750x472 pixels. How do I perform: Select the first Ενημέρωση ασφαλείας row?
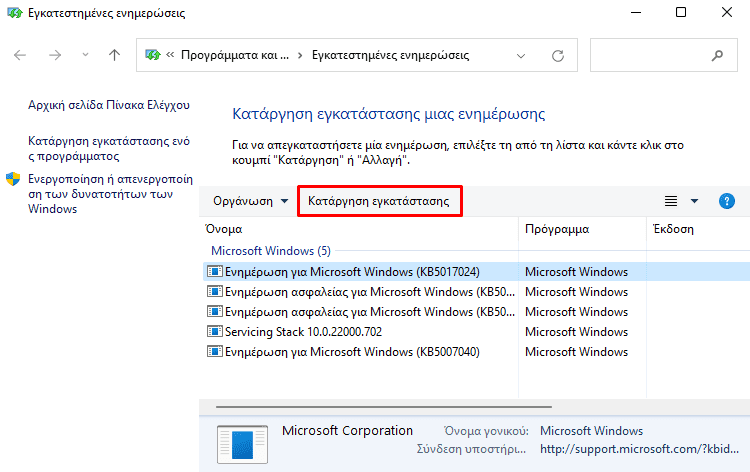pos(476,292)
